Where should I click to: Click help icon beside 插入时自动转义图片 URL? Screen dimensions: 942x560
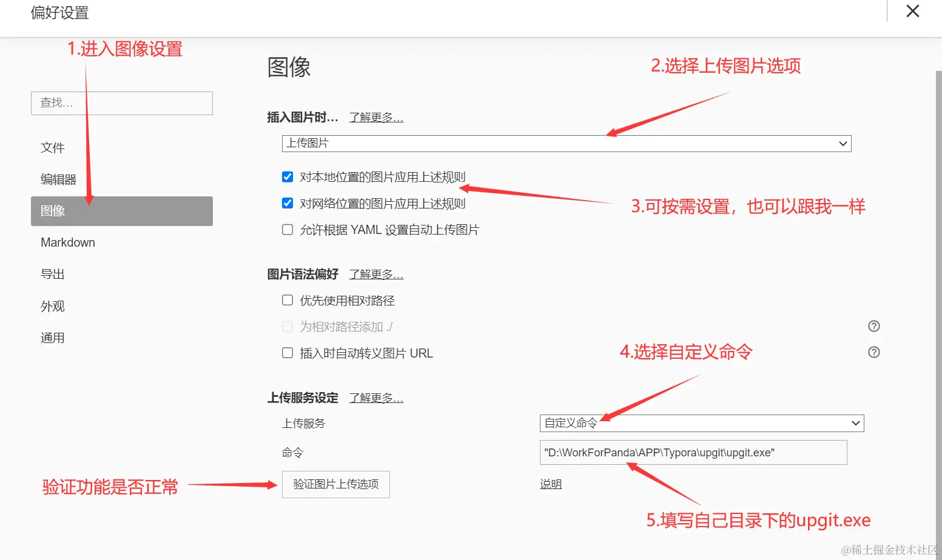pyautogui.click(x=874, y=352)
